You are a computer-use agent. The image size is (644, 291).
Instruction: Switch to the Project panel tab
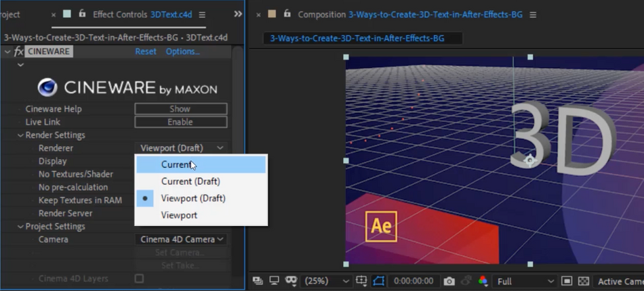pyautogui.click(x=10, y=15)
